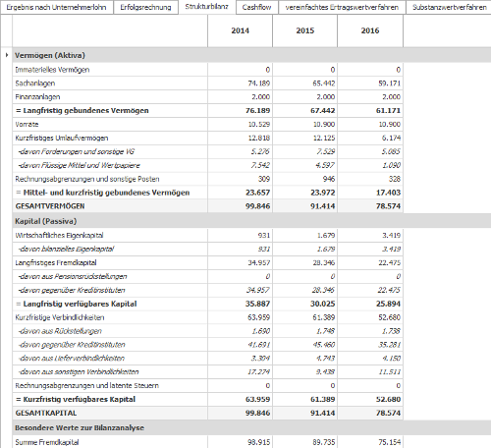Click the 2015 column header
Viewport: 491px width, 448px height.
304,30
